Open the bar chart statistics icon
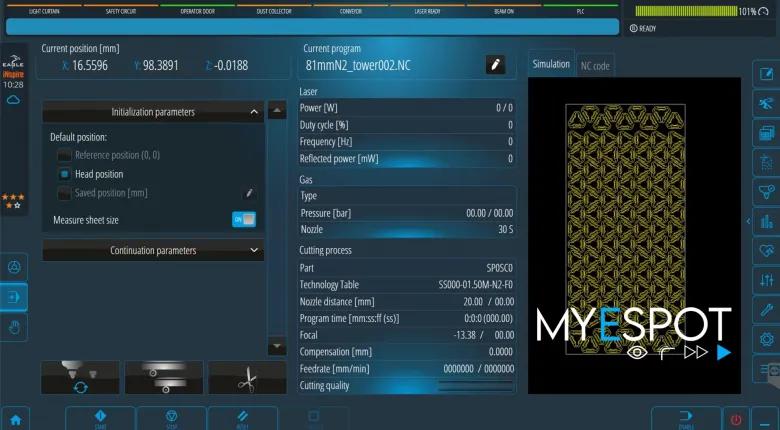Screen dimensions: 780x430 pos(767,221)
